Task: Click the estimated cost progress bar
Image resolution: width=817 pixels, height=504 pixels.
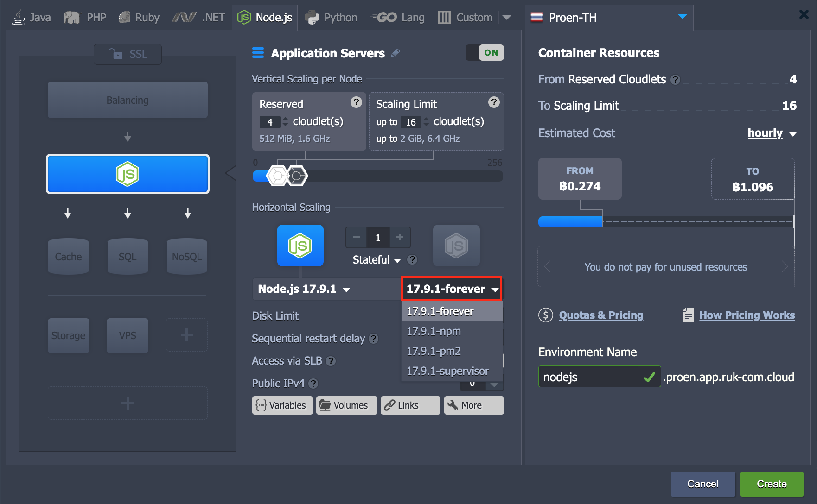Action: [x=666, y=222]
